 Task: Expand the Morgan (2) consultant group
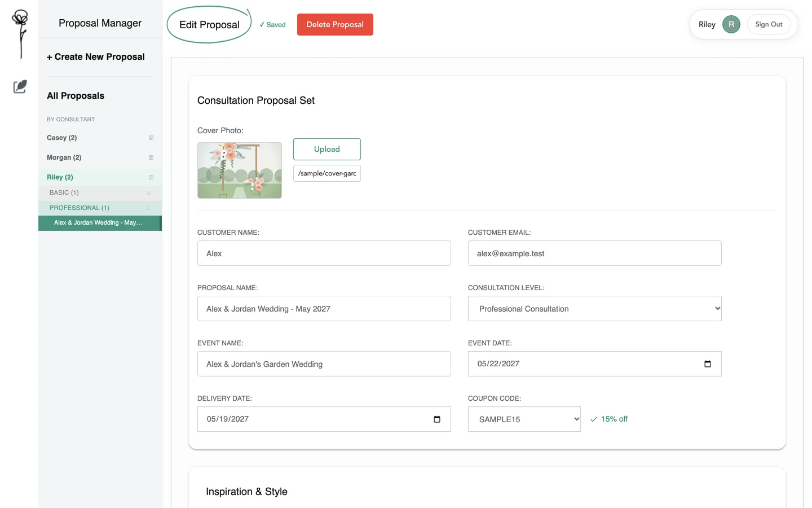click(x=100, y=157)
